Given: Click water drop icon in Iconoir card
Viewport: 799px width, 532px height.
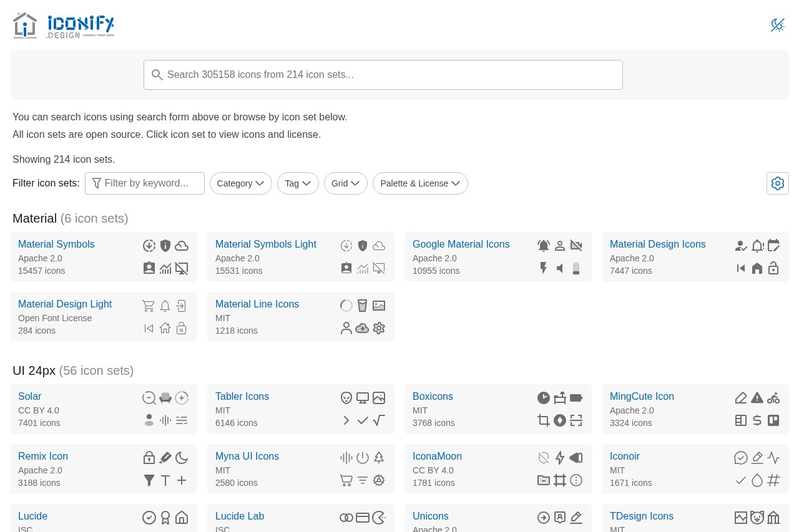Looking at the screenshot, I should coord(757,480).
